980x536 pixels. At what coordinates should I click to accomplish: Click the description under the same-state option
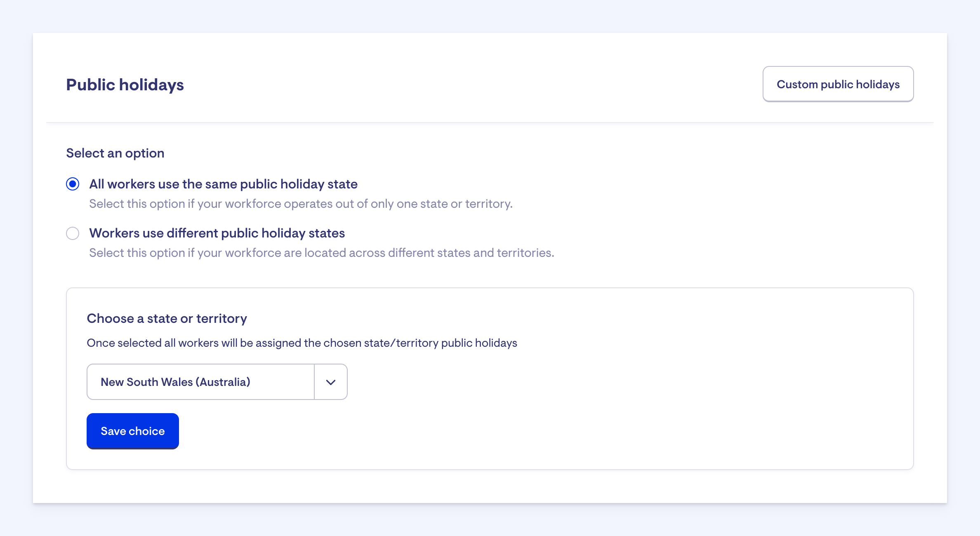click(301, 204)
